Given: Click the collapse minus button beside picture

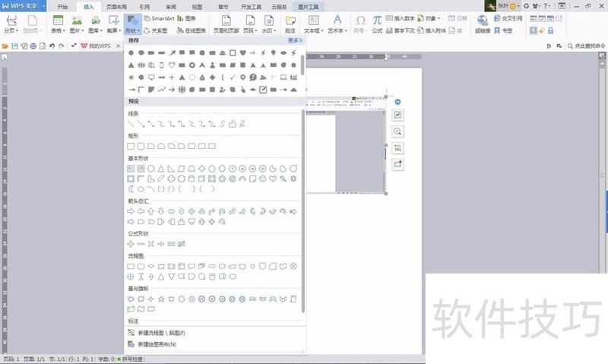Looking at the screenshot, I should click(x=397, y=102).
